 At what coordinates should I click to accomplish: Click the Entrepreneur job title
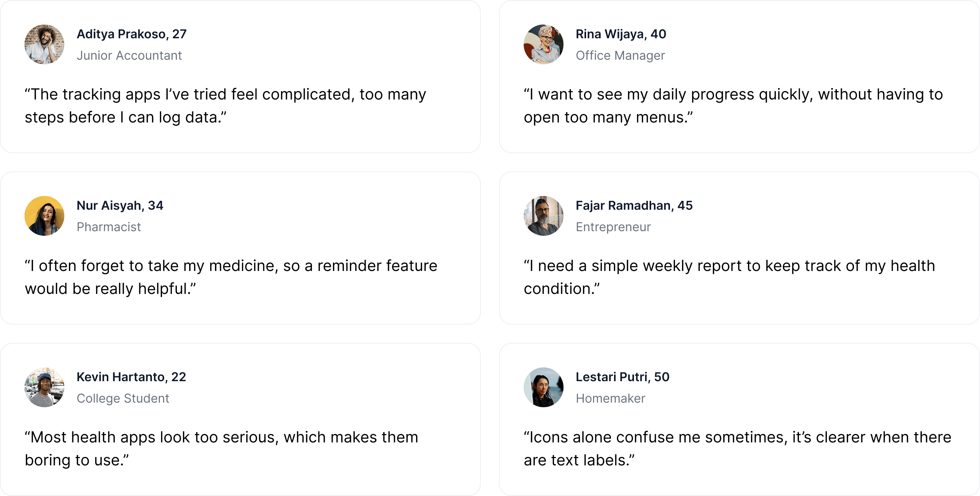pos(613,227)
